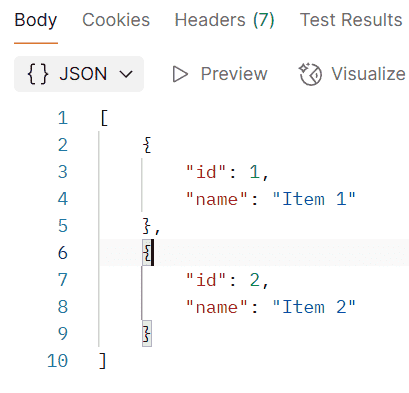The width and height of the screenshot is (409, 393).
Task: Click the Visualize button
Action: [x=352, y=74]
